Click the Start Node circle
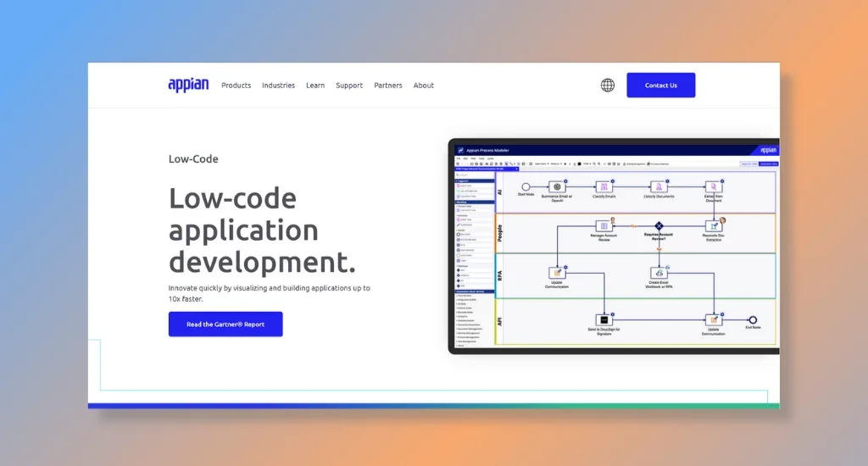868x466 pixels. click(526, 186)
